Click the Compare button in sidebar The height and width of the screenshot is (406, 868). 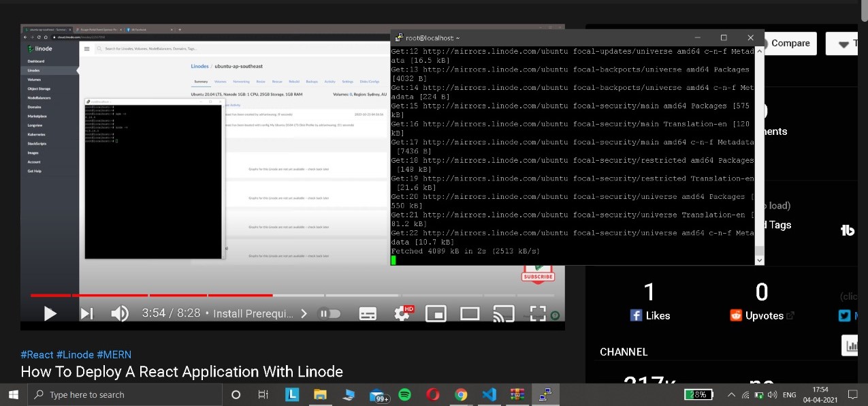[790, 43]
